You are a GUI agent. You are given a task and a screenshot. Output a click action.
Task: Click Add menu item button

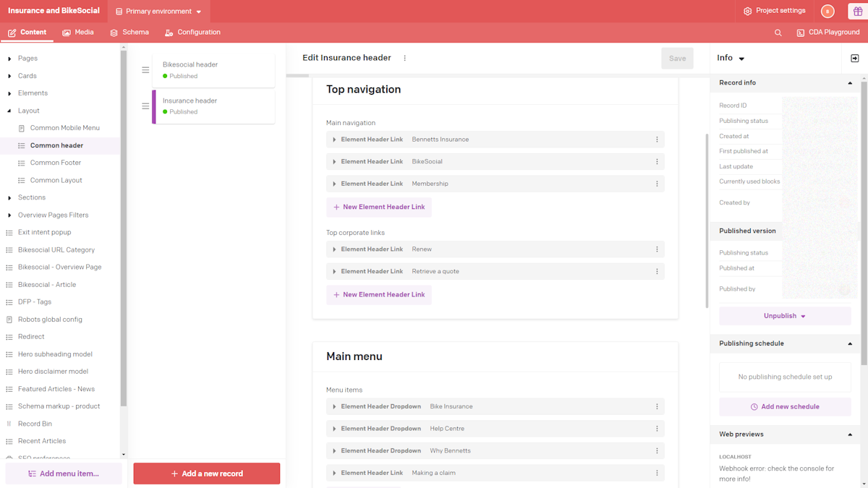[64, 474]
